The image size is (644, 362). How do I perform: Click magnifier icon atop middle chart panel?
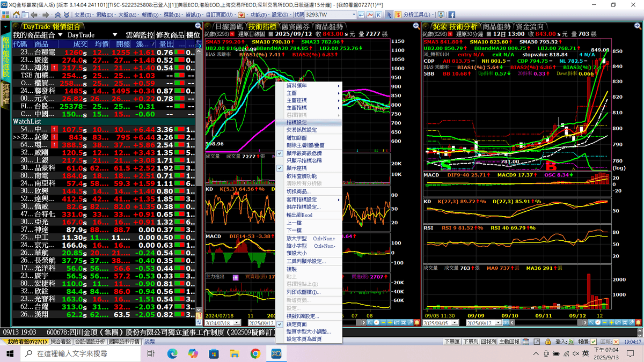(416, 26)
